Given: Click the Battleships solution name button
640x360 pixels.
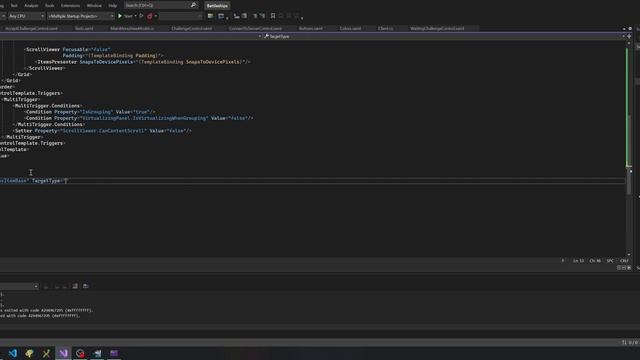Looking at the screenshot, I should [x=217, y=6].
